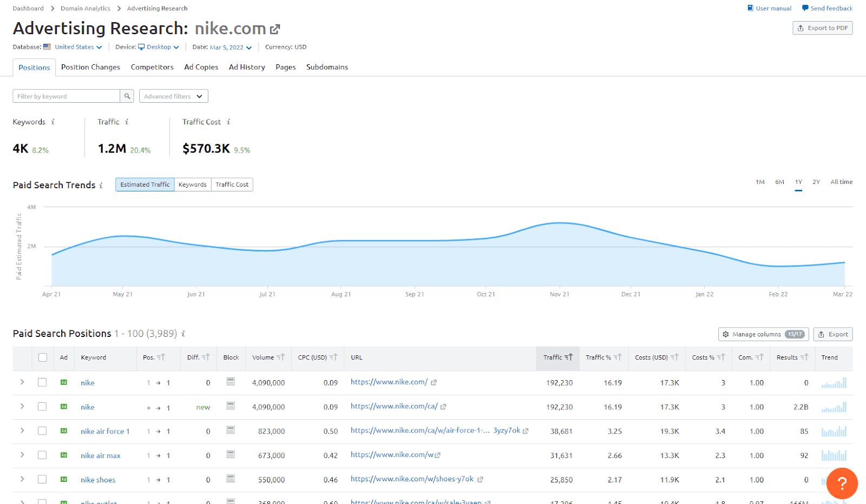Open the orange help question mark

842,483
